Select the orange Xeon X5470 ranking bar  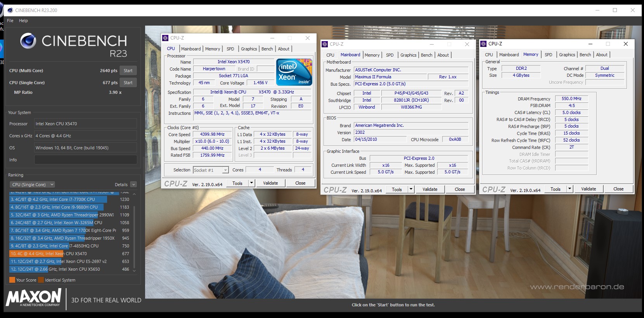coord(37,254)
